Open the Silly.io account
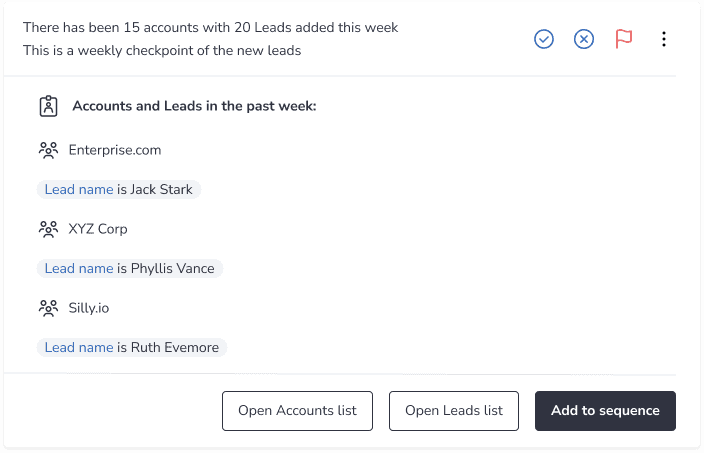The width and height of the screenshot is (704, 453). tap(88, 308)
